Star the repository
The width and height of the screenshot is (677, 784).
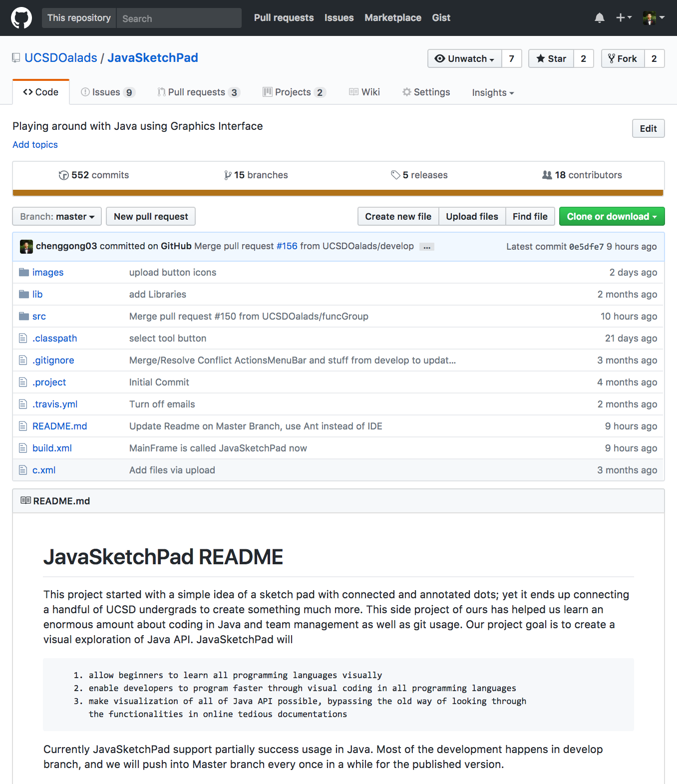click(551, 58)
